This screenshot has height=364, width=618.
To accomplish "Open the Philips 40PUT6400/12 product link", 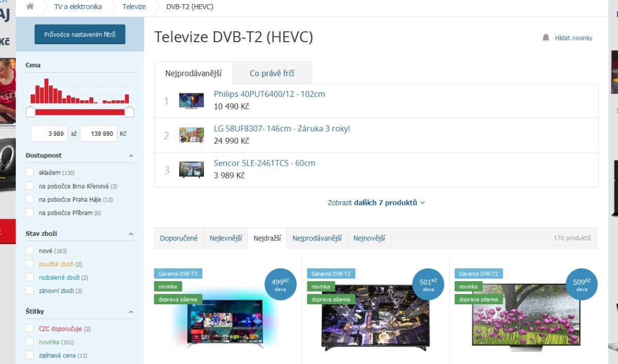I will tap(270, 94).
